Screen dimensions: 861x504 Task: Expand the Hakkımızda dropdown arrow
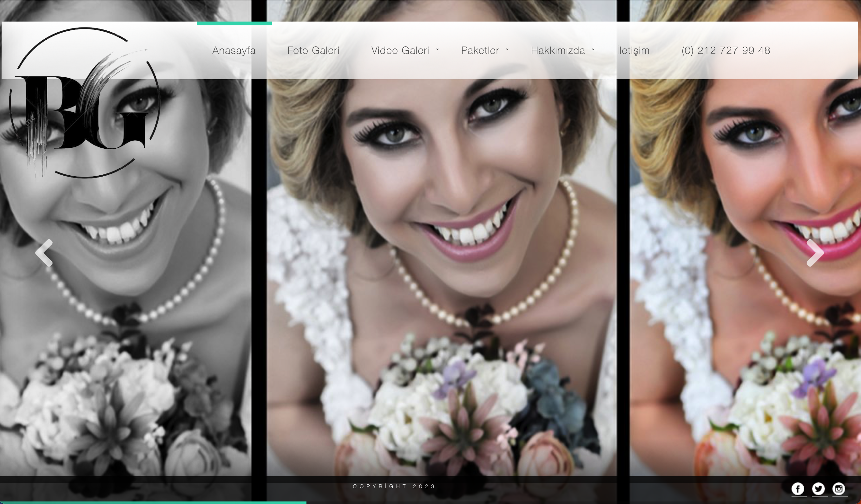[x=593, y=49]
